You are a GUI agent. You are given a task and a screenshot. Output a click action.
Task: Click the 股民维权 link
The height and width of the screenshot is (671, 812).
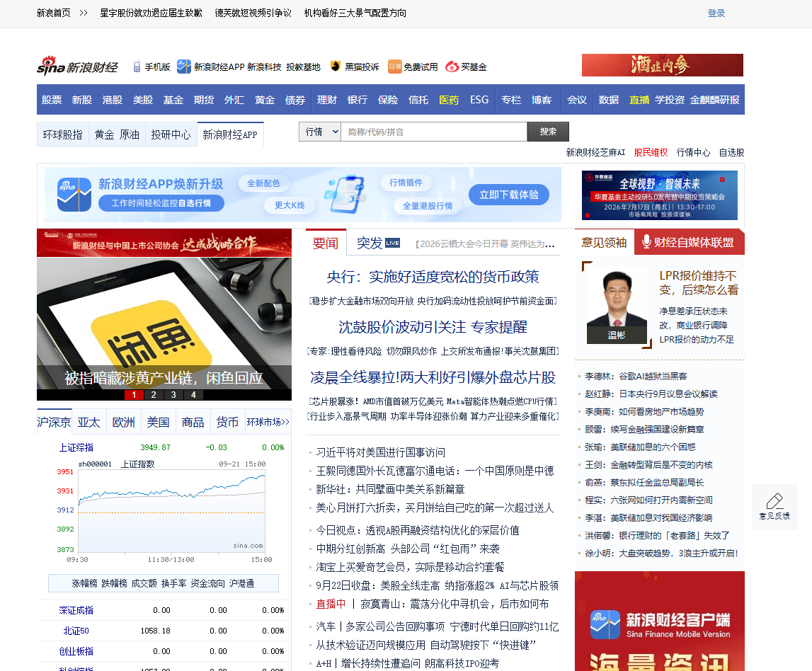coord(651,152)
